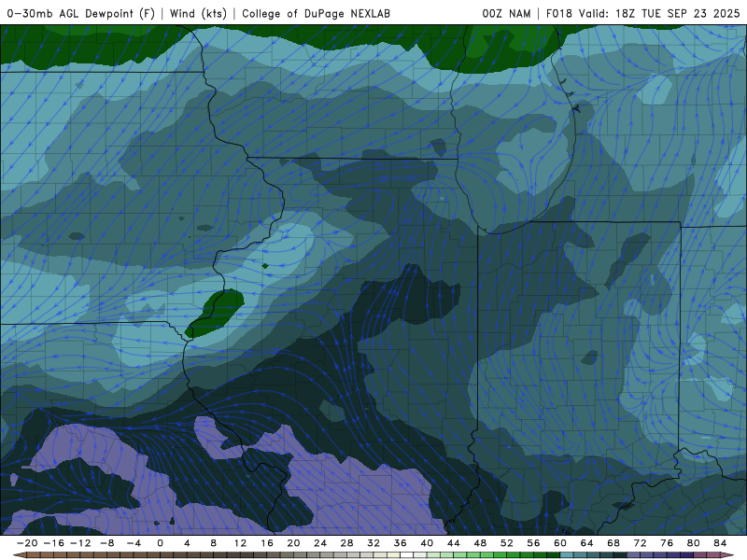Click the 'Wind (kts)' label in header

(198, 13)
